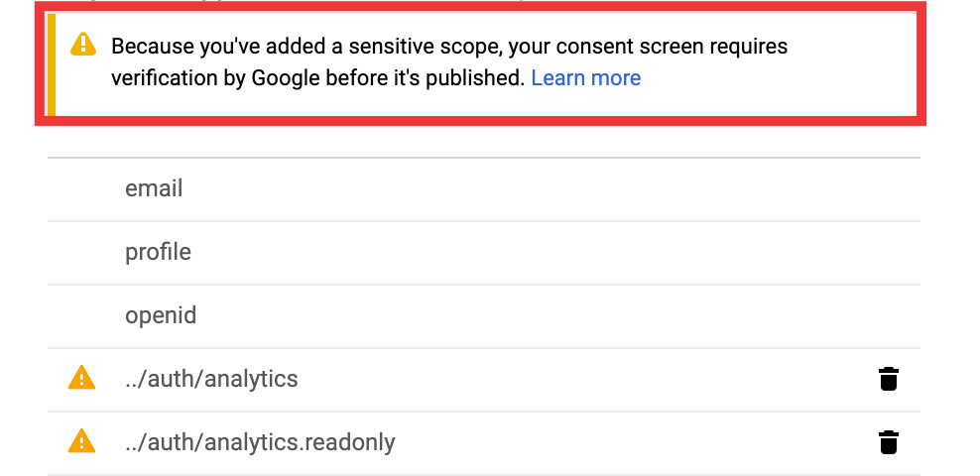Select the profile scope row
The image size is (980, 476).
[158, 252]
